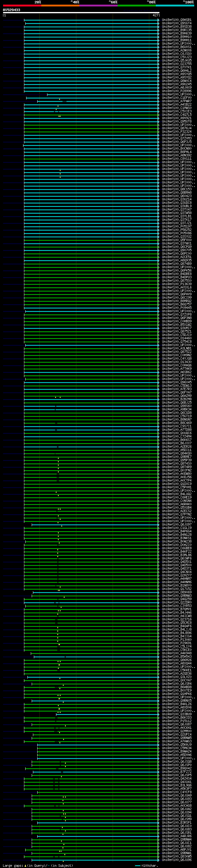Select UniRef100_O23755 entry
The image size is (197, 868).
point(176,64)
